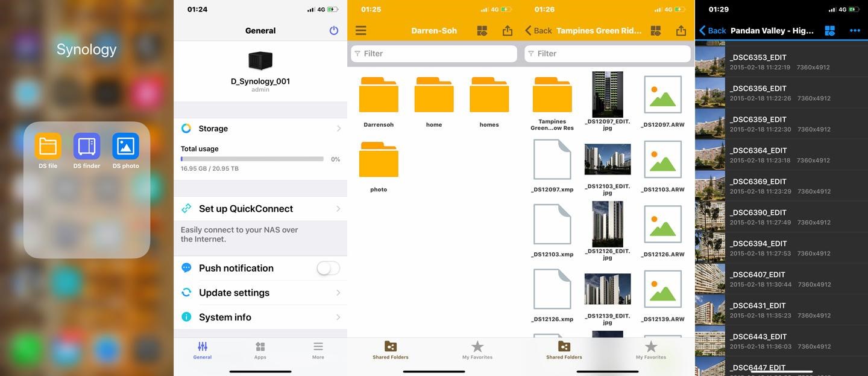Focus the Filter field in Darren-Soh screen
The image size is (868, 376).
pyautogui.click(x=434, y=54)
